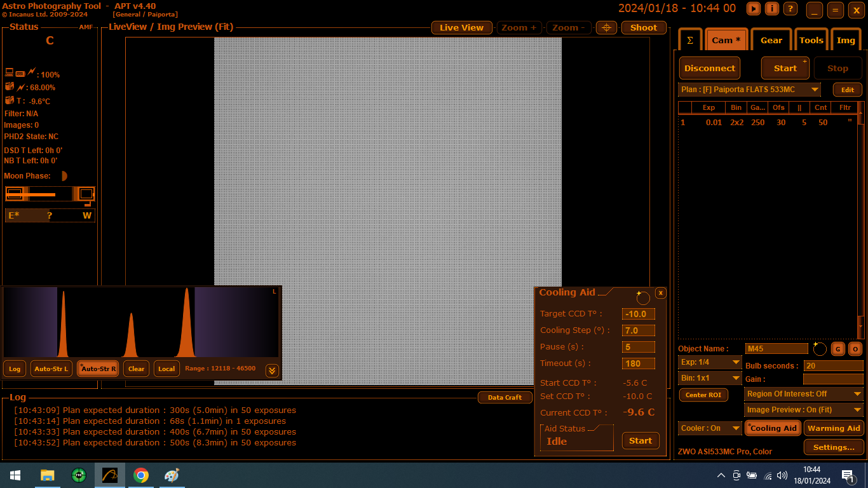Click the histogram left stretch boundary
Screen dimensions: 868x488
57,322
